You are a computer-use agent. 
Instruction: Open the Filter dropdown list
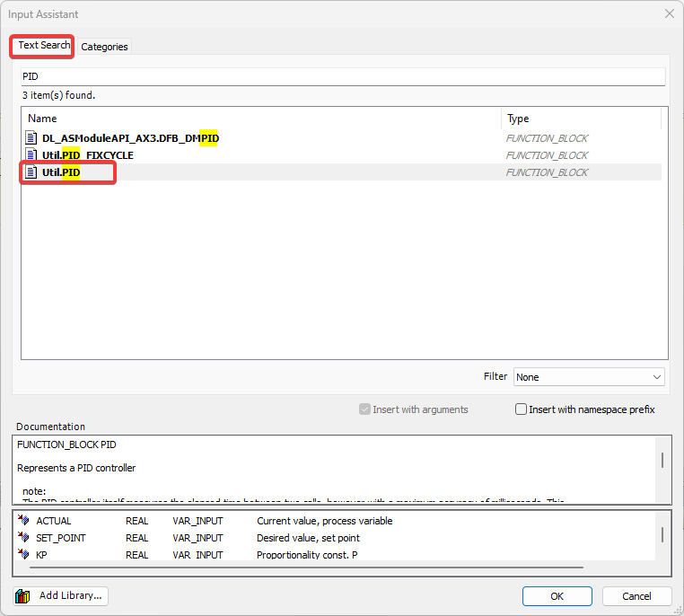tap(589, 377)
